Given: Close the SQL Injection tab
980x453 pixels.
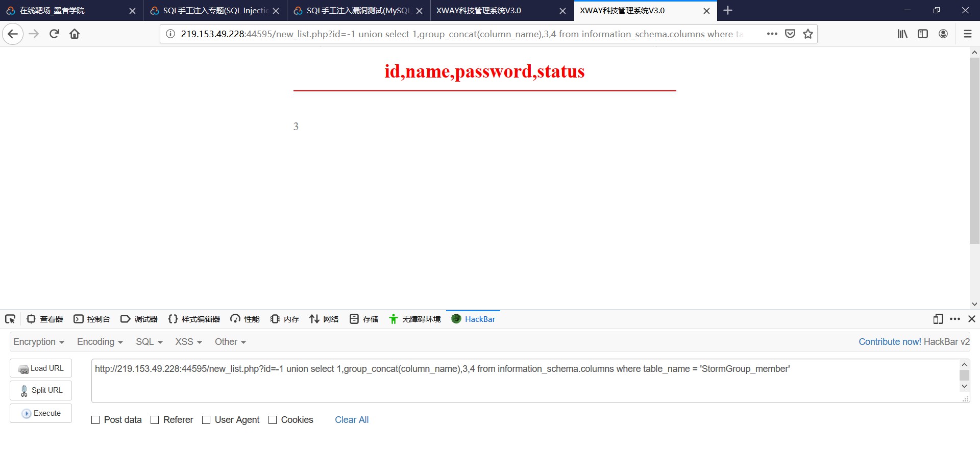Looking at the screenshot, I should (276, 11).
